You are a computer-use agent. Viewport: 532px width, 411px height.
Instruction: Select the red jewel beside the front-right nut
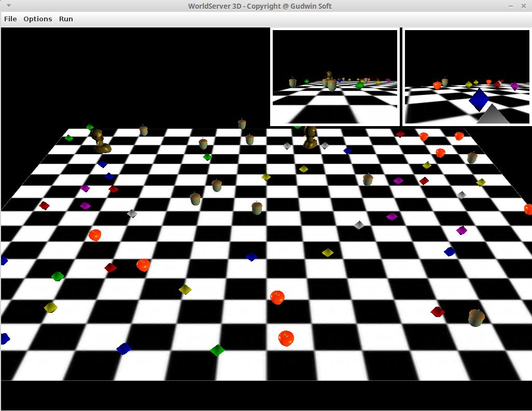[x=438, y=312]
